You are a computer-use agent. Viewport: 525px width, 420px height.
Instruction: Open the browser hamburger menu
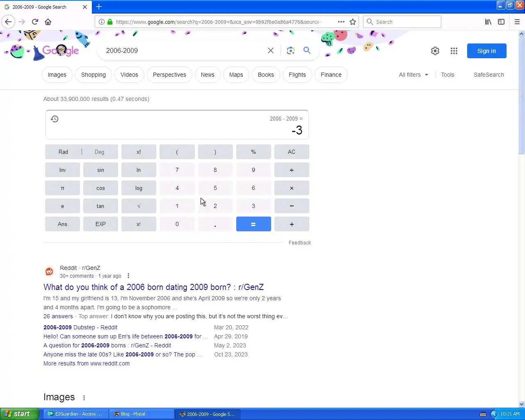pos(517,22)
